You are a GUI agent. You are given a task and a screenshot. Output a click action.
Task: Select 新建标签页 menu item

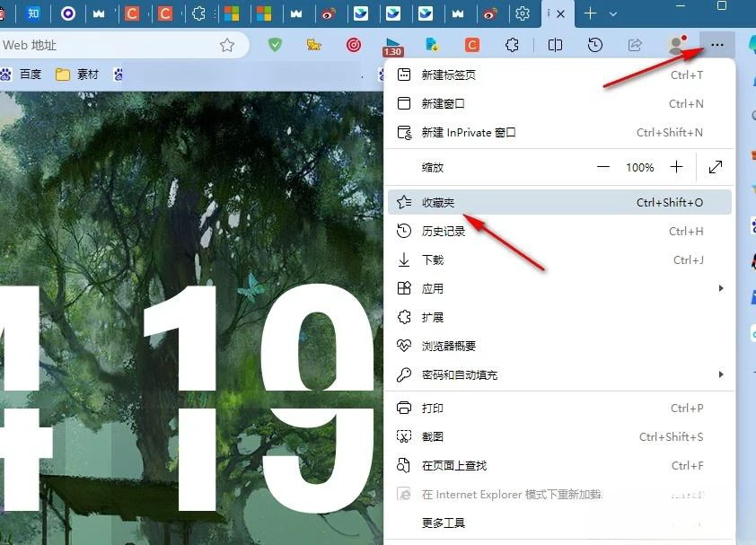pos(559,75)
